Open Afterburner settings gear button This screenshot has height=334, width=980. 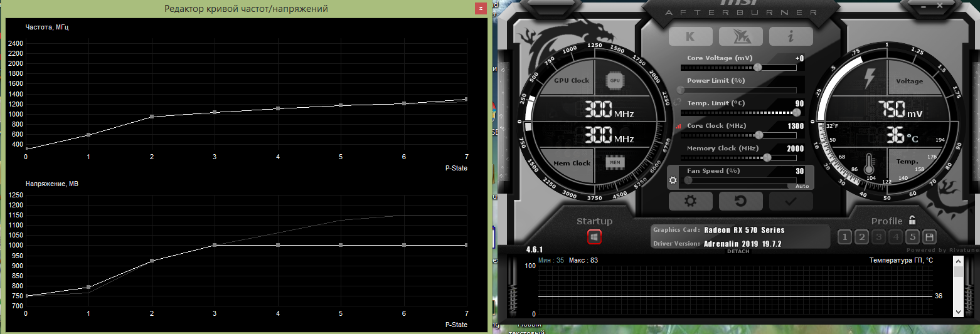tap(690, 201)
